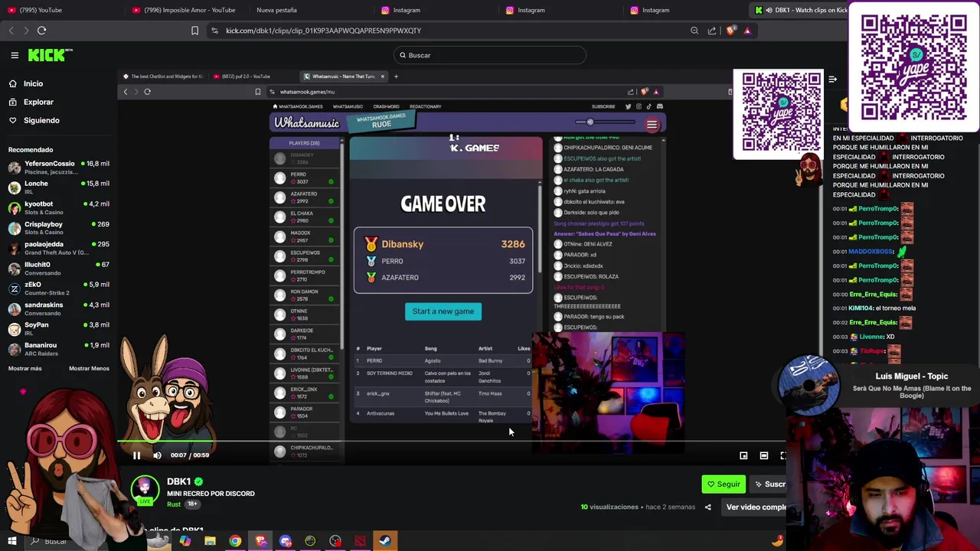The width and height of the screenshot is (980, 551).
Task: Open the Kick sidebar hamburger menu
Action: tap(15, 55)
